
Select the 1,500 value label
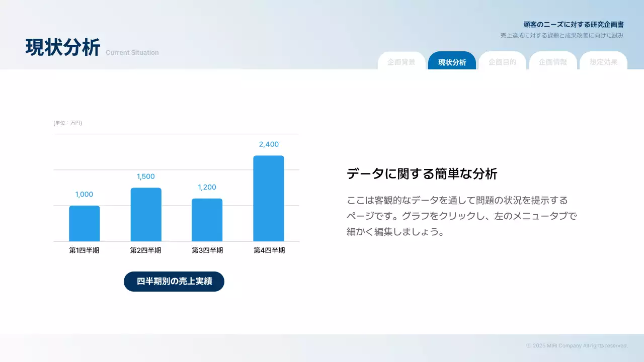click(146, 176)
